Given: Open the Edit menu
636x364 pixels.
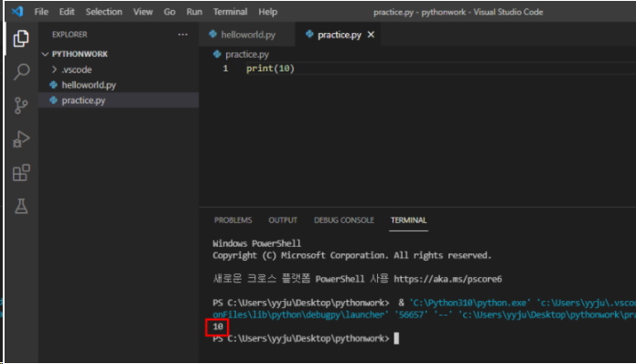Looking at the screenshot, I should pyautogui.click(x=67, y=12).
